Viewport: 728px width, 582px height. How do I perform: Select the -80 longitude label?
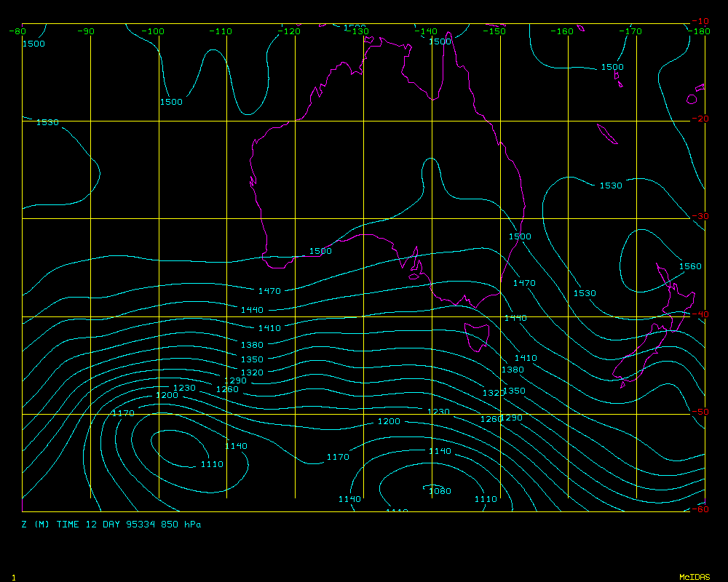(x=17, y=31)
